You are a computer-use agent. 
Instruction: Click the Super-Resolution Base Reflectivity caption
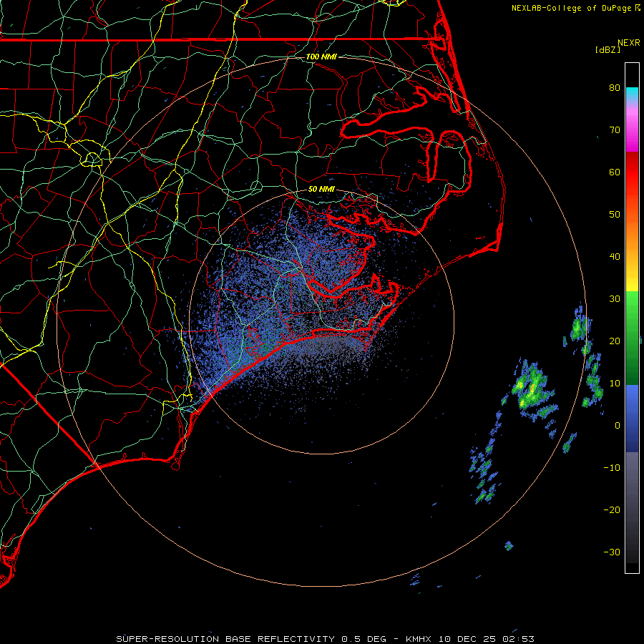point(325,639)
